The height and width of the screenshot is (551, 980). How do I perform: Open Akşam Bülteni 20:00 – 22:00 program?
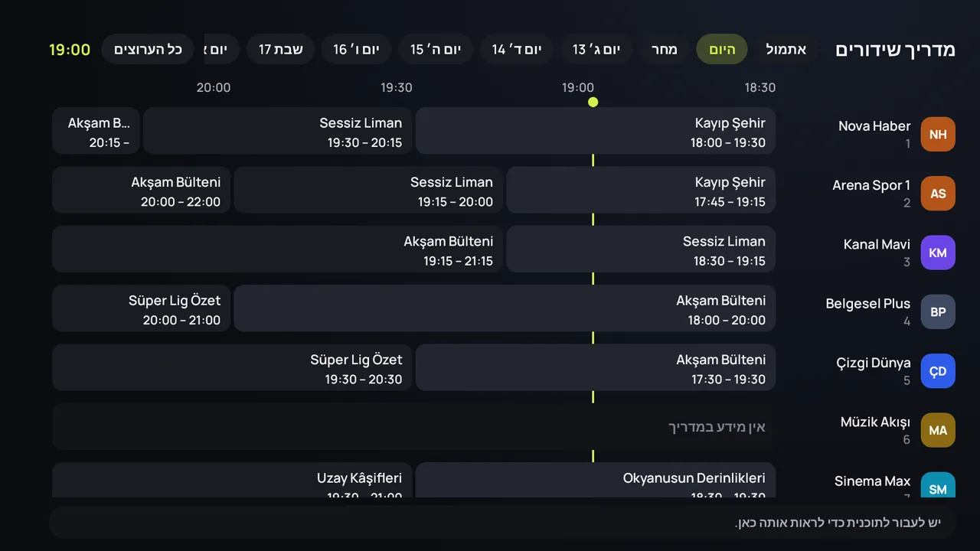pos(142,190)
